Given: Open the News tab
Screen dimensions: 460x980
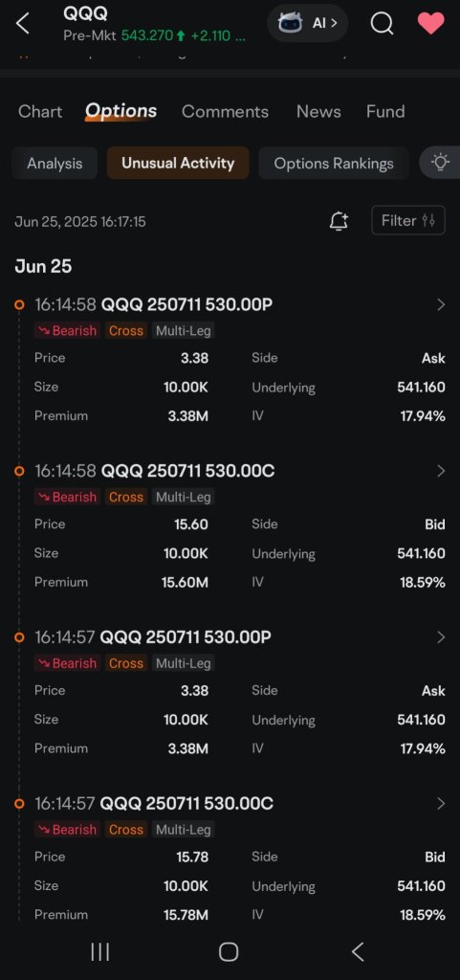Looking at the screenshot, I should tap(319, 111).
